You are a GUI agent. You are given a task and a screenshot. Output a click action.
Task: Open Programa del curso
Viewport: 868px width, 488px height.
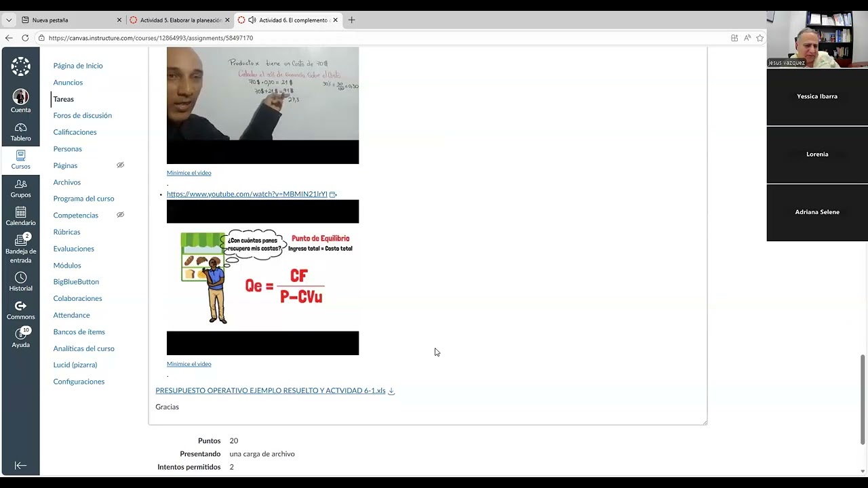tap(84, 199)
